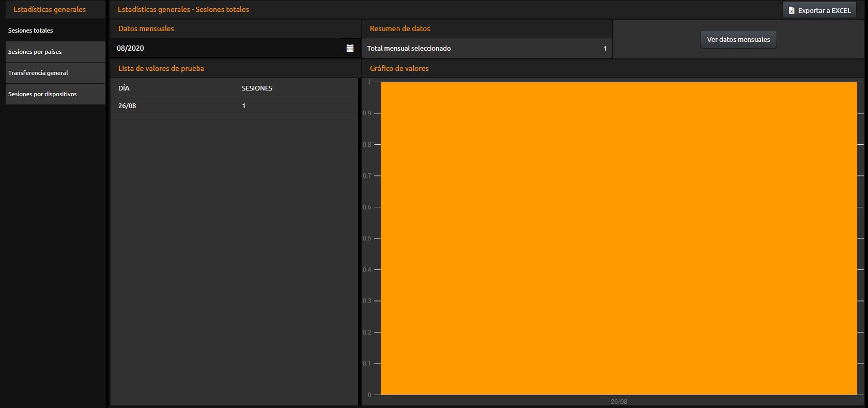Screen dimensions: 868x408
Task: Click the Estadísticas generales sidebar title
Action: [50, 9]
